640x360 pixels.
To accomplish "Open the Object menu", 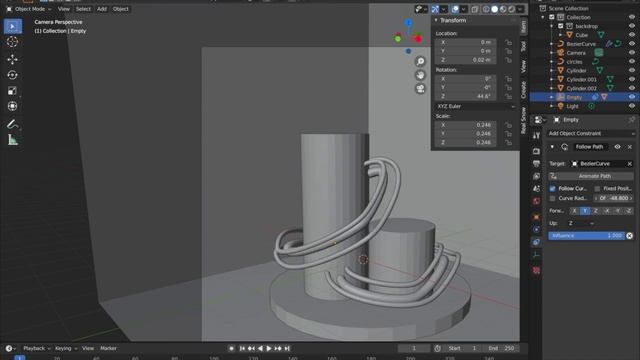I will tap(120, 9).
